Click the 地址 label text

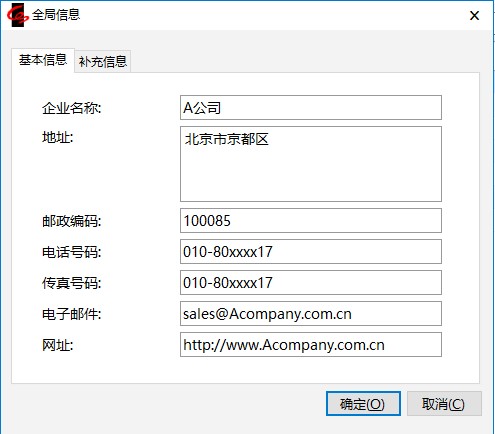(57, 137)
